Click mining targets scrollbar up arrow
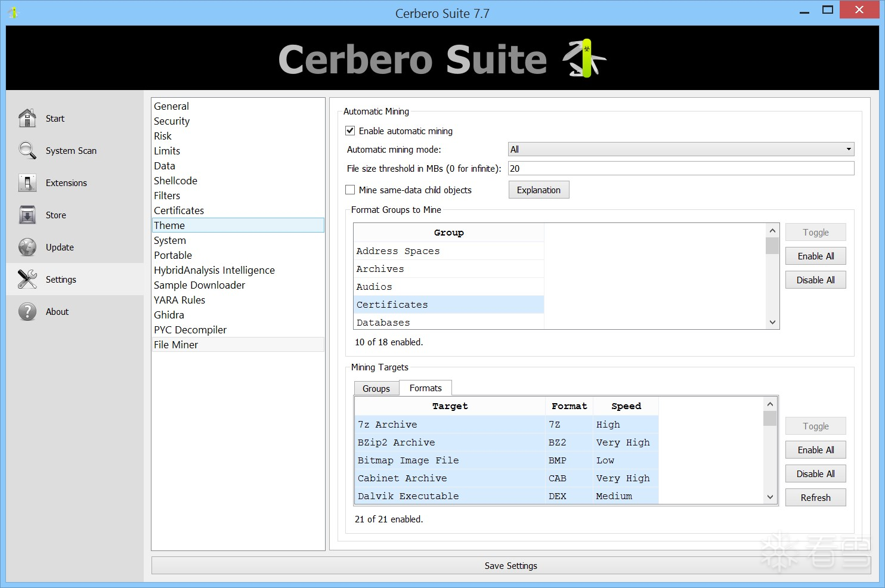This screenshot has height=588, width=885. [770, 404]
